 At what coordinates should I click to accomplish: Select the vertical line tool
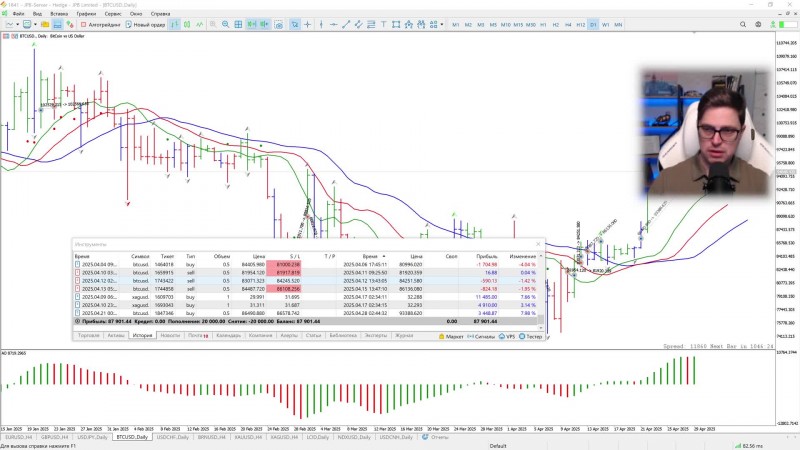(321, 24)
